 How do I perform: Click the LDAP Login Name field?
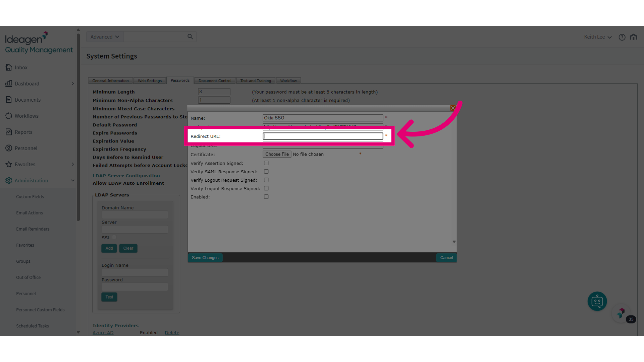pos(135,272)
